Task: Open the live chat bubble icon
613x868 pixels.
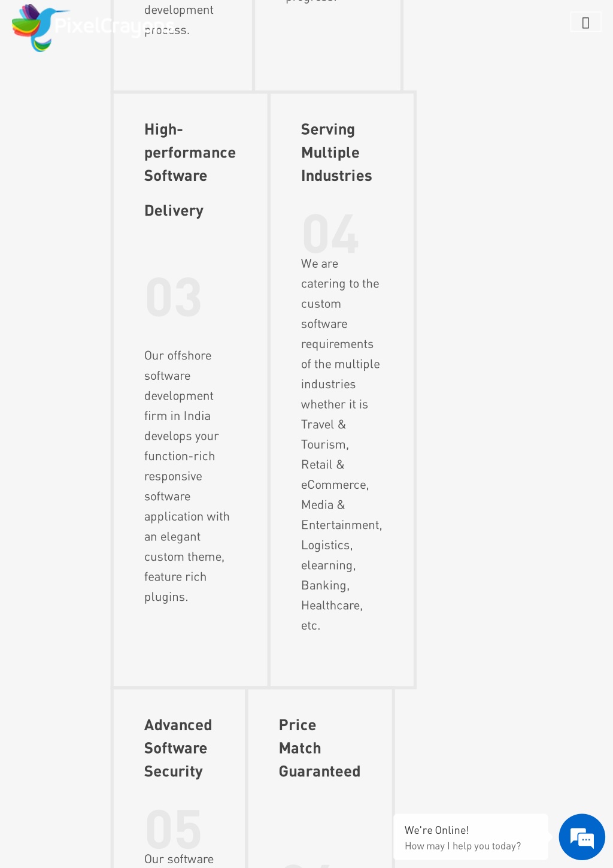Action: pos(582,837)
